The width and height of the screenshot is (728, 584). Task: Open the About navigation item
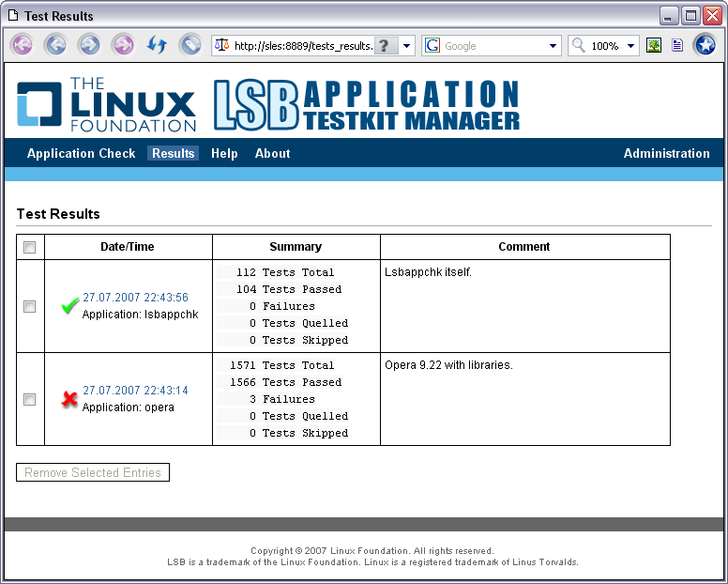[x=273, y=153]
